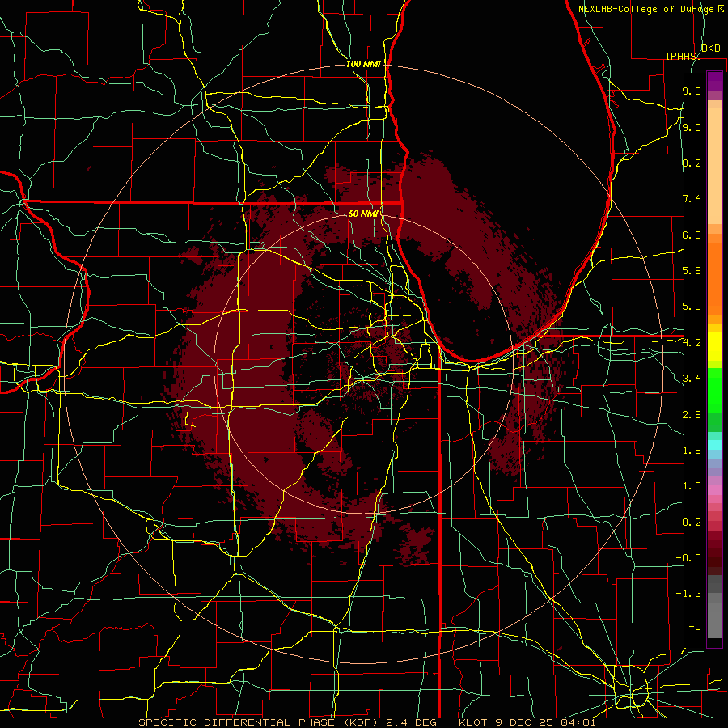Pick the light peach band of the color bar
The height and width of the screenshot is (728, 728).
coord(714,166)
